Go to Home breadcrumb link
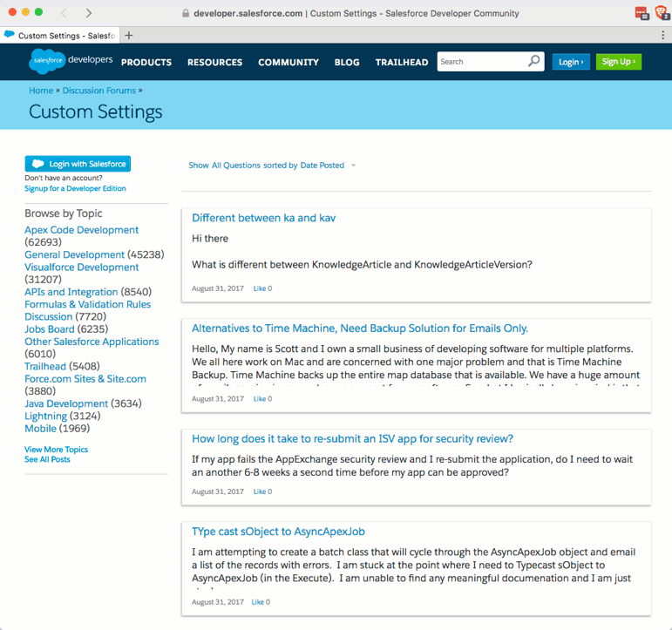This screenshot has height=630, width=672. [41, 91]
